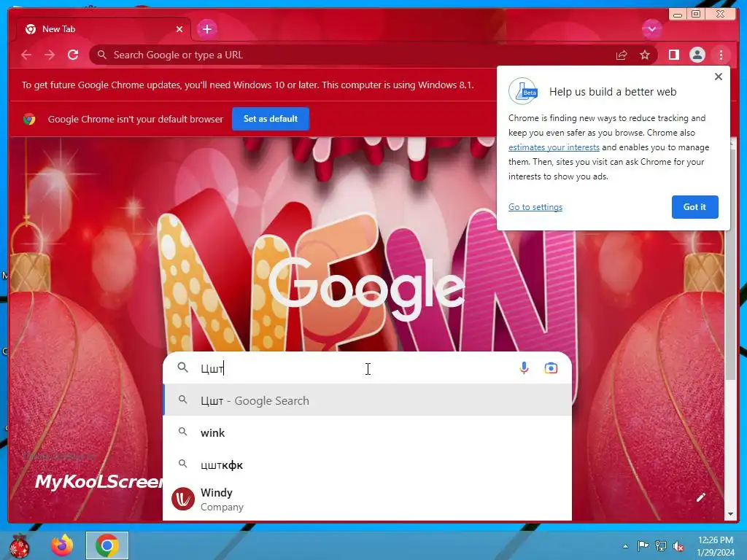The image size is (747, 560).
Task: Click the Christmas ornament start button
Action: pos(20,545)
